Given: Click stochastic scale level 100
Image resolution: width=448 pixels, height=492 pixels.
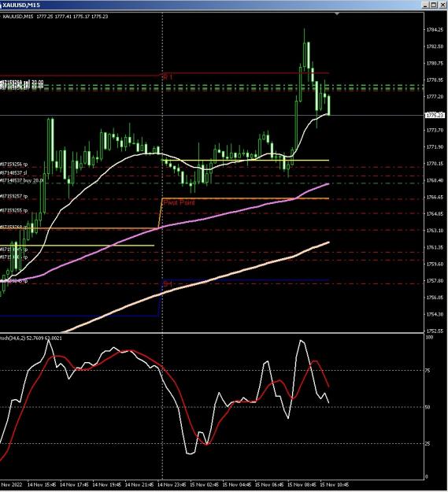Looking at the screenshot, I should tap(428, 337).
